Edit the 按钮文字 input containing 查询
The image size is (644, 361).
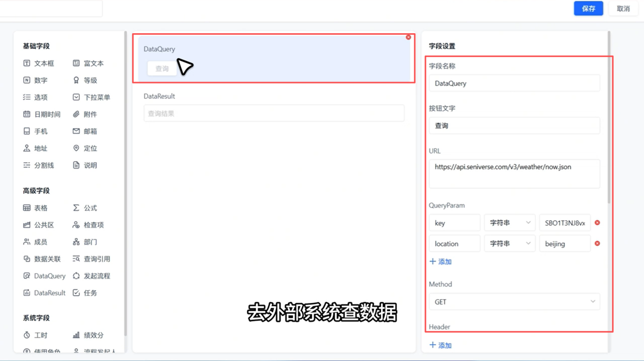tap(514, 126)
